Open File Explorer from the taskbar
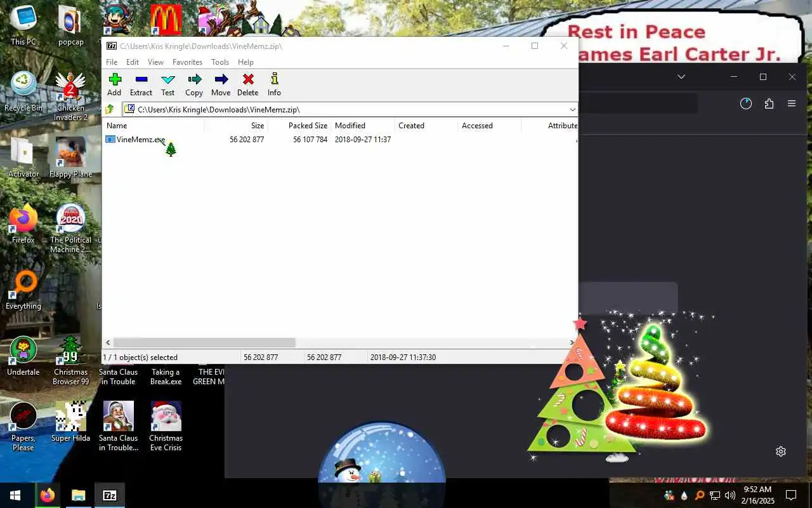Screen dimensions: 812x508 pos(78,495)
